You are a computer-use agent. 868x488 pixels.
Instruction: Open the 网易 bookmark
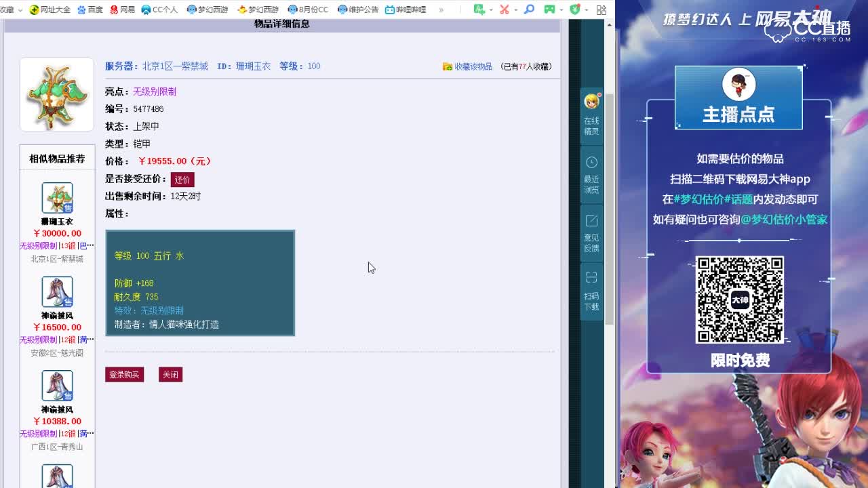(x=122, y=9)
